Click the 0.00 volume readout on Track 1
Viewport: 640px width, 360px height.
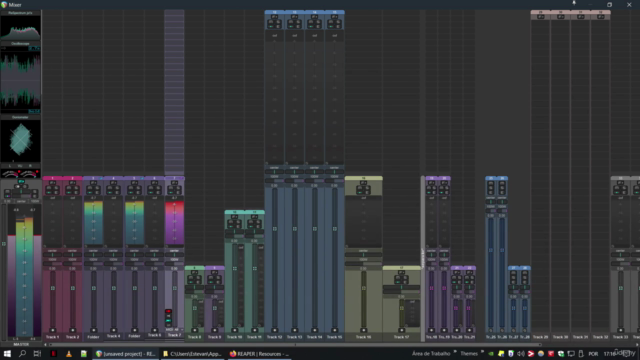52,269
